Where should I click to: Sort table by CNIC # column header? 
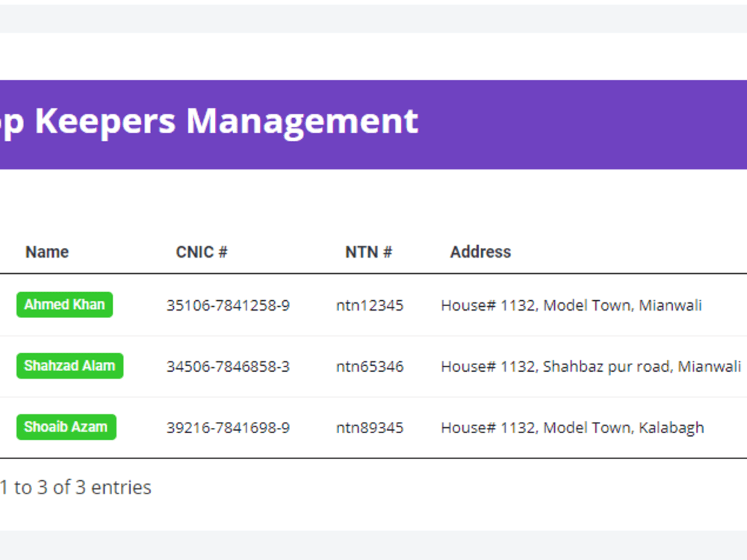pyautogui.click(x=202, y=252)
